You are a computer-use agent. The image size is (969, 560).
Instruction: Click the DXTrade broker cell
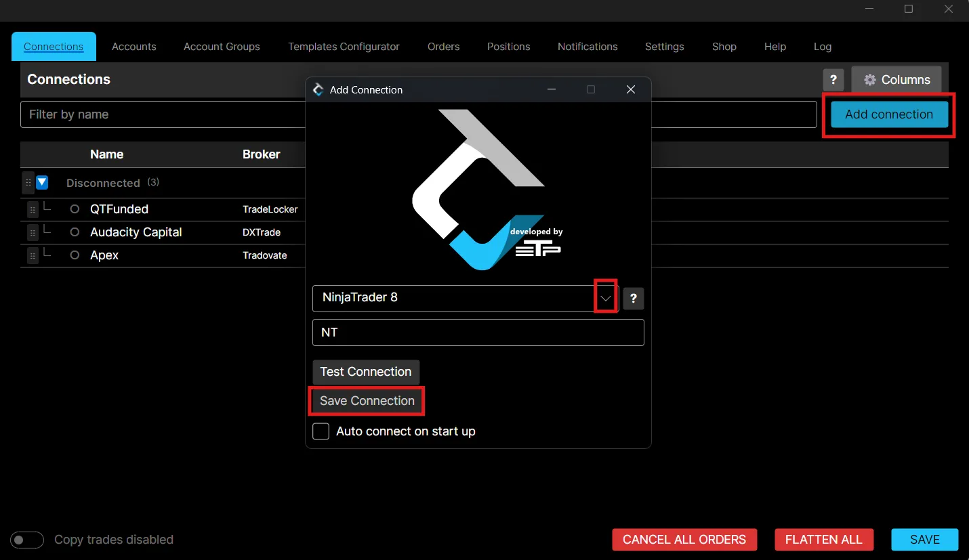point(262,232)
